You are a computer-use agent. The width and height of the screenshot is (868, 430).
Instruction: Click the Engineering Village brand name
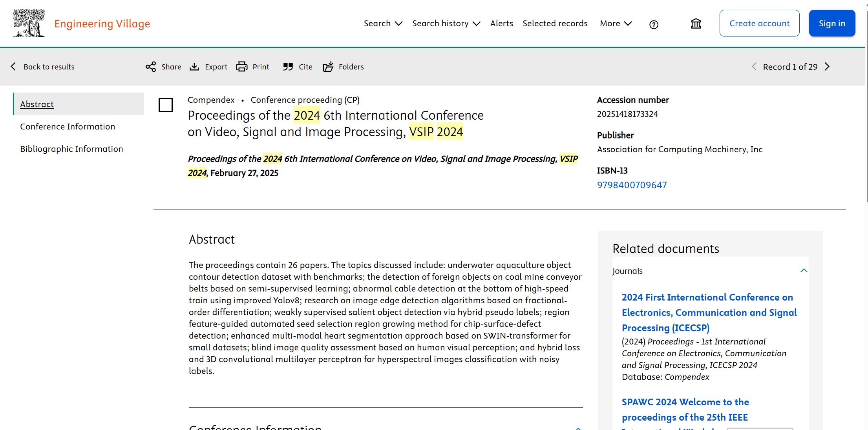(x=102, y=24)
